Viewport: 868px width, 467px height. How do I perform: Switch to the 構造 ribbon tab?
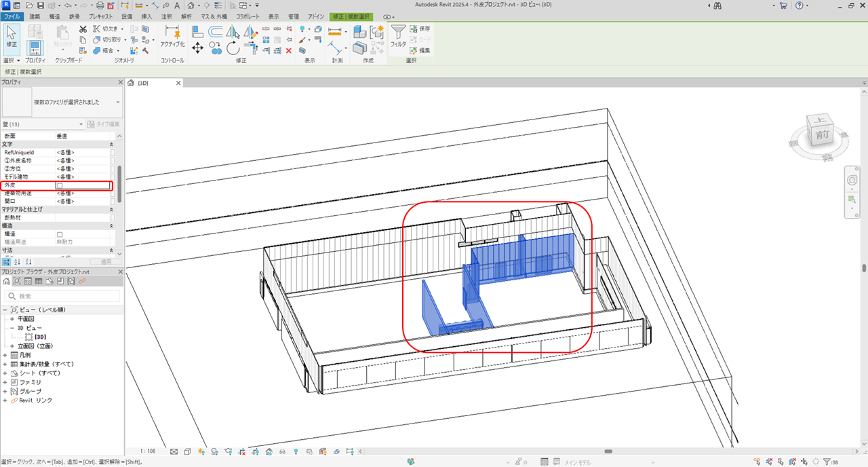(x=54, y=16)
